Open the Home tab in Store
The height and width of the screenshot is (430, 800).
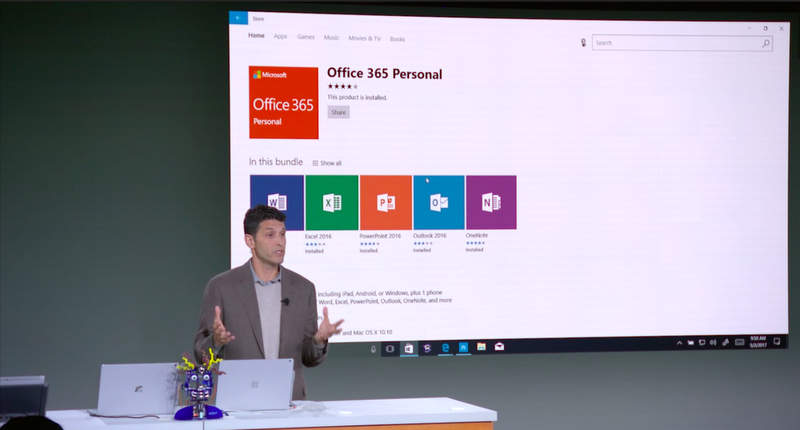click(x=256, y=36)
